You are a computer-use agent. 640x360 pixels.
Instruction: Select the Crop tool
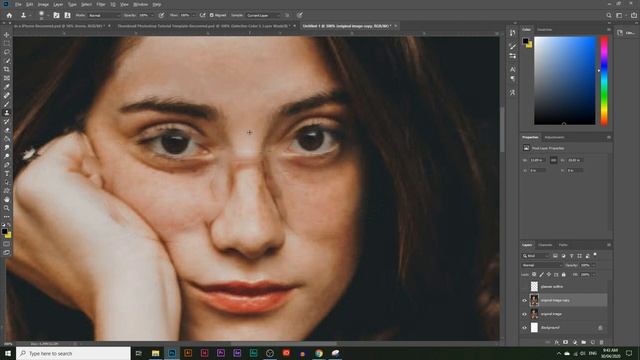pyautogui.click(x=7, y=69)
